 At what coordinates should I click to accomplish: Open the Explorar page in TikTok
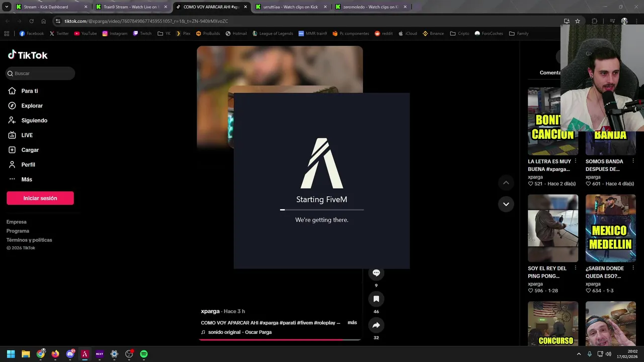pos(32,106)
